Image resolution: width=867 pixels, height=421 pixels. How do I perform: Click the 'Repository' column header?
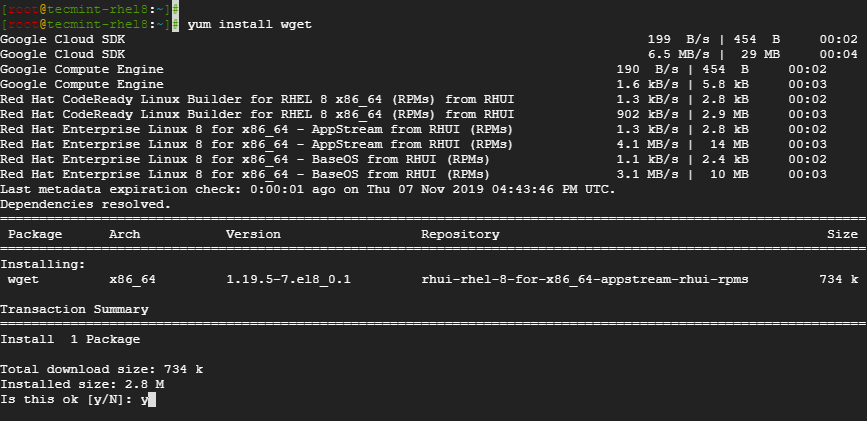460,234
